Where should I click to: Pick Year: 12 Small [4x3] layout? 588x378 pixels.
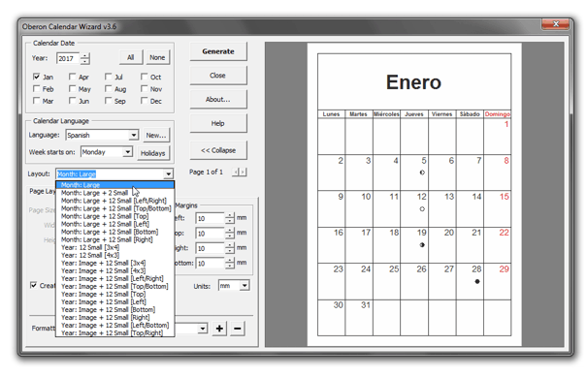click(x=115, y=255)
